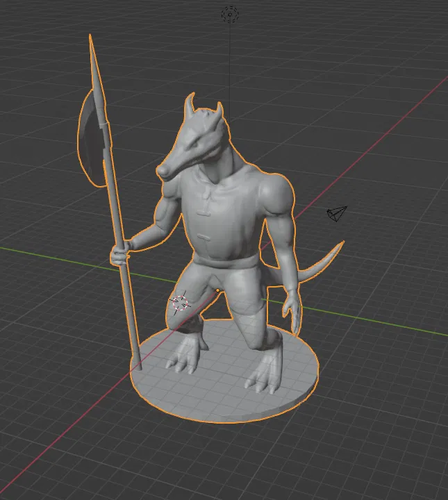Click the 3D cursor on the knee
This screenshot has width=448, height=500.
[x=181, y=303]
